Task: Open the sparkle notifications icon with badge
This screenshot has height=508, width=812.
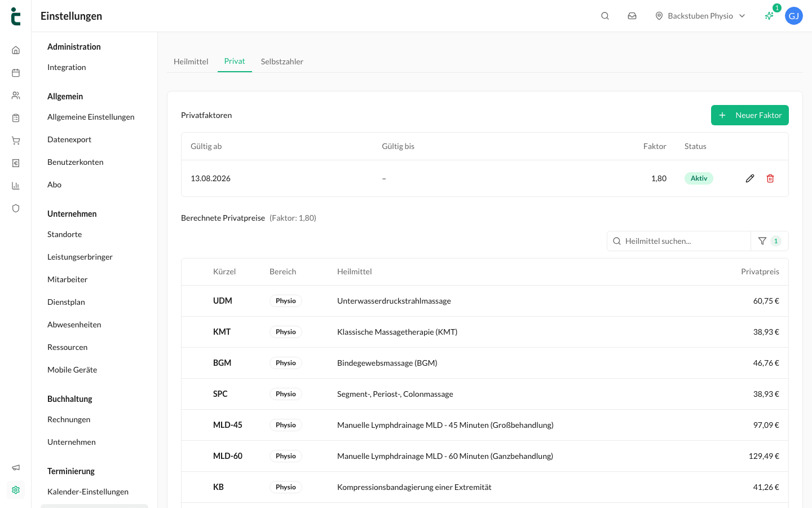Action: (769, 16)
